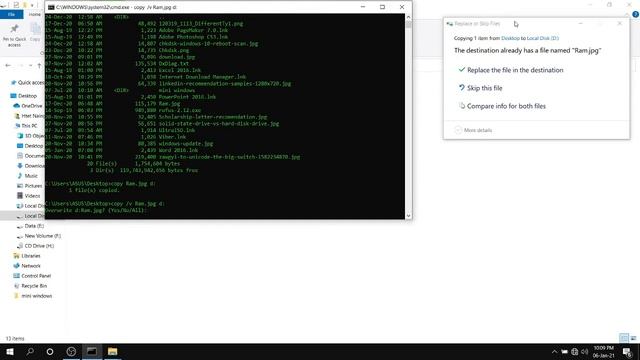Open 3D Objects folder in sidebar
Viewport: 640px width, 360px height.
(31, 136)
